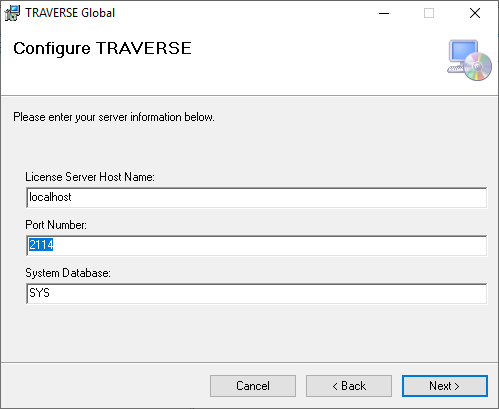Click the computer and CD graphic

469,60
